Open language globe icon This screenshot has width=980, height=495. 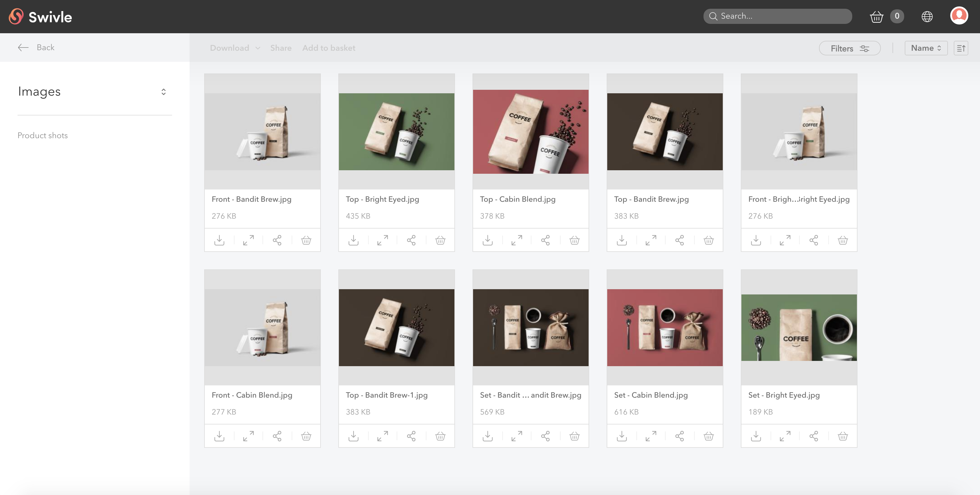coord(927,16)
